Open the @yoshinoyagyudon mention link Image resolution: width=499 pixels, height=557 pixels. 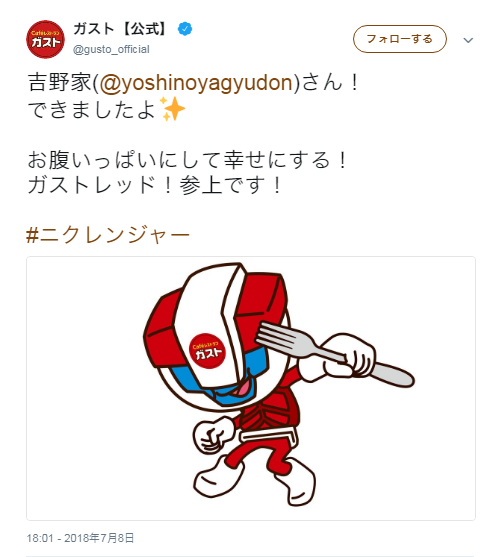(196, 83)
